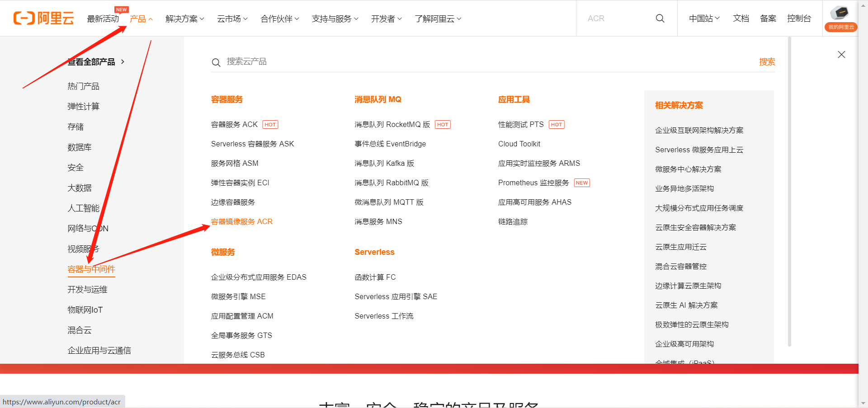This screenshot has width=868, height=408.
Task: Select the 物联网IoT category
Action: tap(85, 310)
